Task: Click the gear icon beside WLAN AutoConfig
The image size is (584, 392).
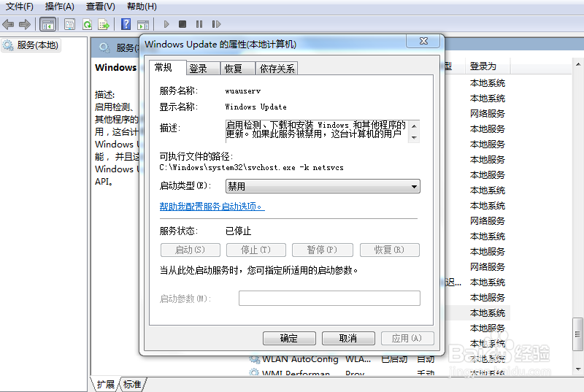Action: [x=254, y=359]
